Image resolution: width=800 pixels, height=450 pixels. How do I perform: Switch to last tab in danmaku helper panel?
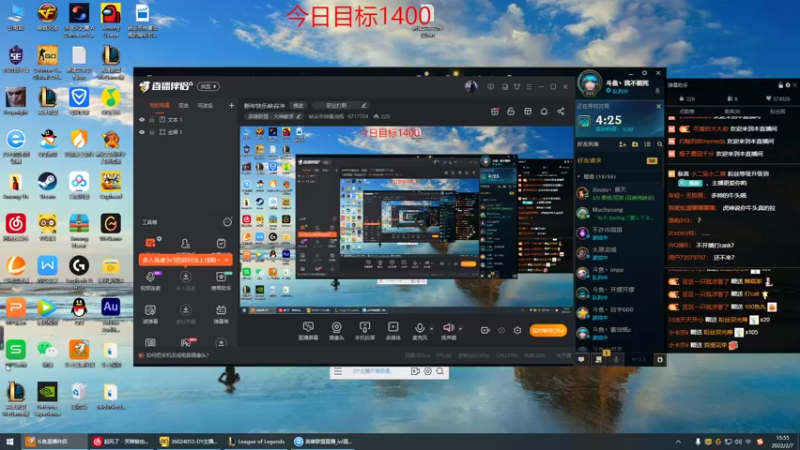point(778,111)
